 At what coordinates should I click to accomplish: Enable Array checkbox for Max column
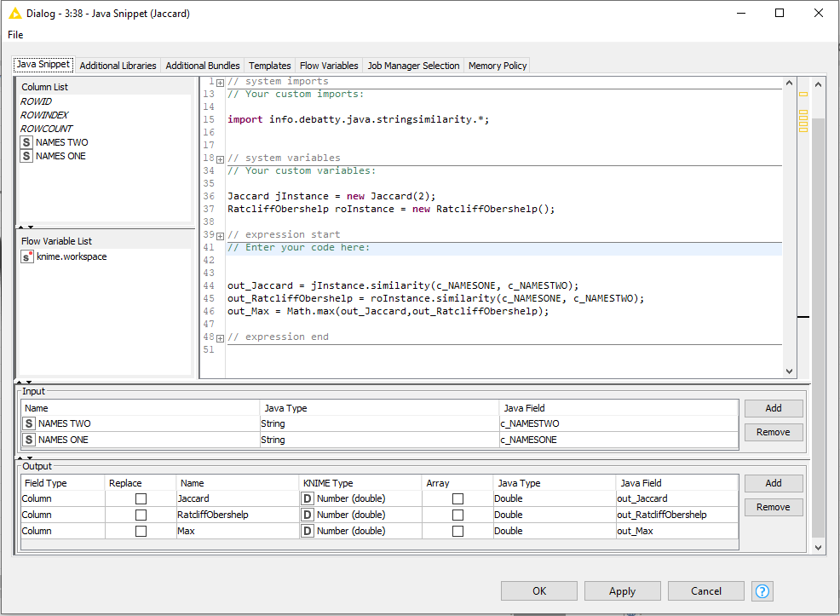[458, 532]
